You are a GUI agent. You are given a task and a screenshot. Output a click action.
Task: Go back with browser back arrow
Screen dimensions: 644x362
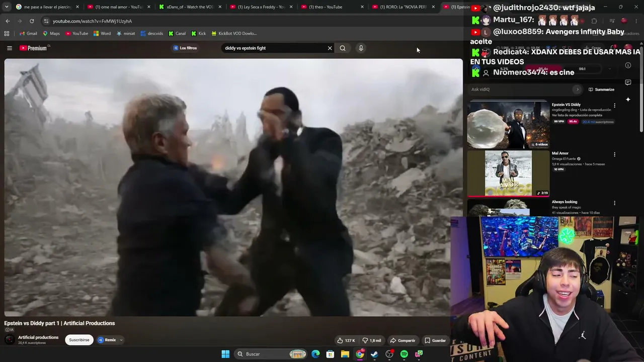[x=8, y=21]
